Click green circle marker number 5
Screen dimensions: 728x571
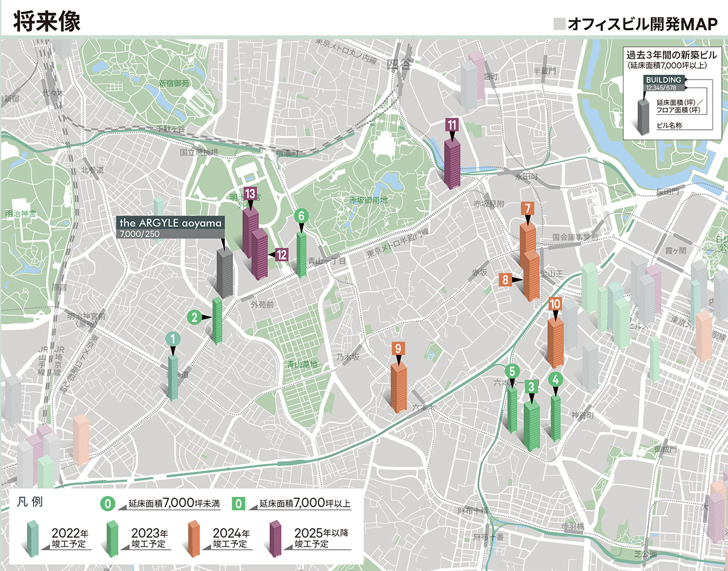pos(512,371)
